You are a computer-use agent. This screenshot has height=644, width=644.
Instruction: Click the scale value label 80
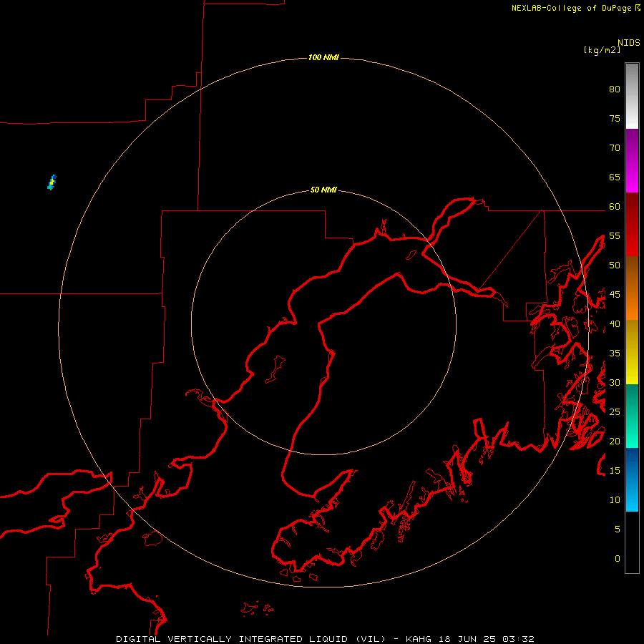(615, 89)
